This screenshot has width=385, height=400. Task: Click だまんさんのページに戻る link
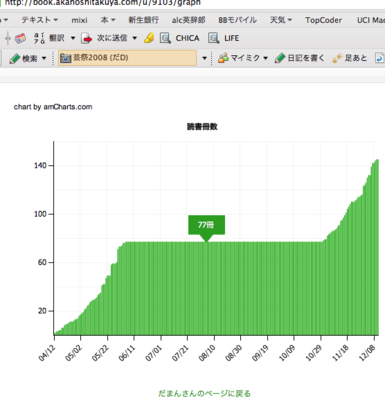coord(204,394)
